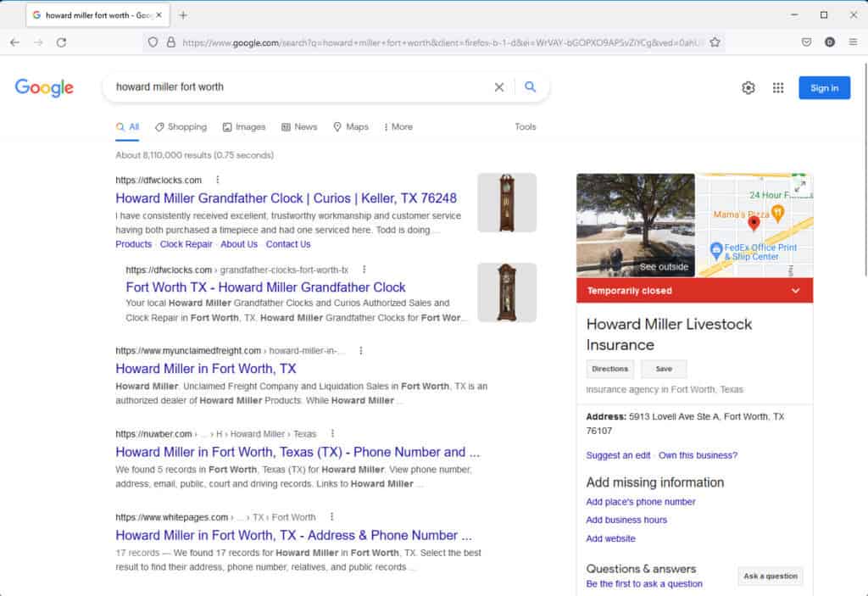The image size is (868, 596).
Task: Open Howard Miller Fort Worth Address & Phone result
Action: (294, 536)
